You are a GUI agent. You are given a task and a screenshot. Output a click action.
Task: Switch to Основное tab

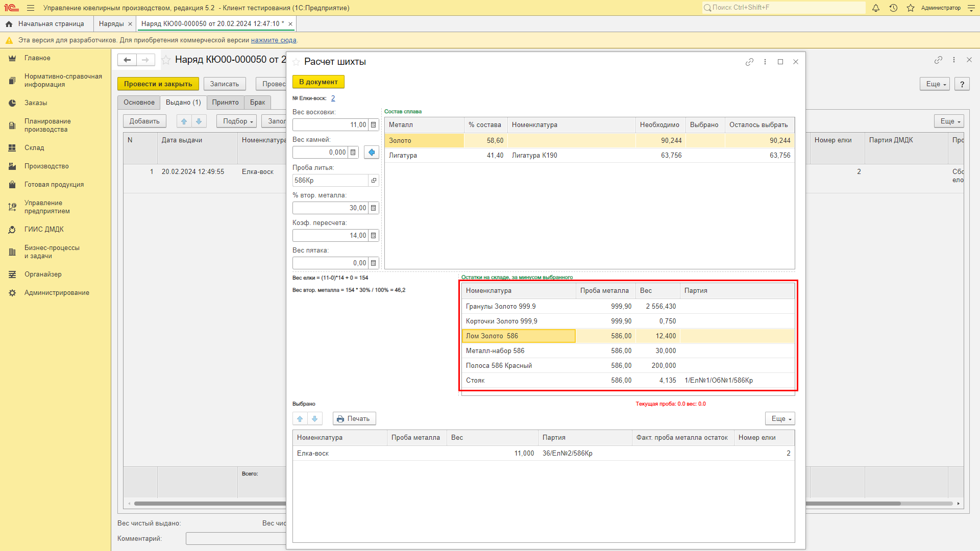139,103
